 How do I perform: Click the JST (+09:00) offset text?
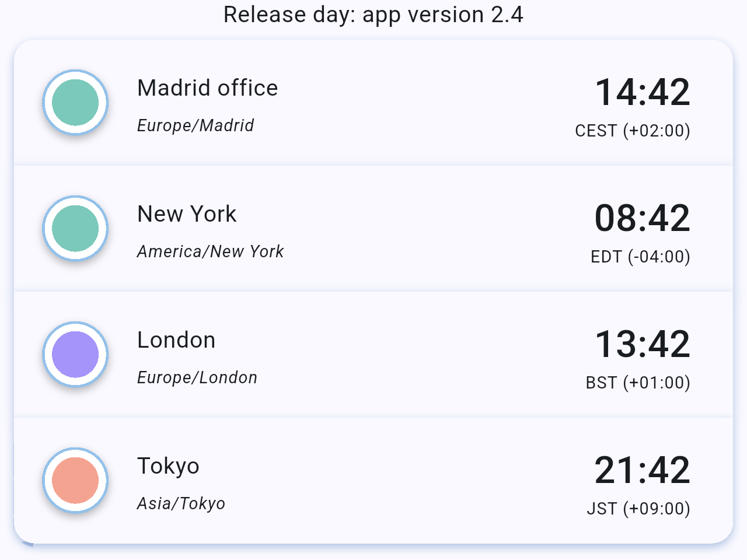pos(638,509)
